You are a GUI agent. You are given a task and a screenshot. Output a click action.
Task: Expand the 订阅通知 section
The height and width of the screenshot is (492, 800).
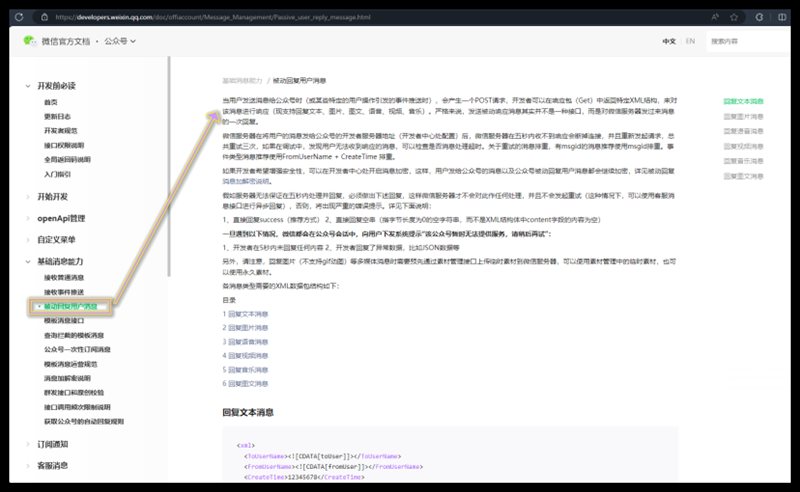tap(53, 444)
